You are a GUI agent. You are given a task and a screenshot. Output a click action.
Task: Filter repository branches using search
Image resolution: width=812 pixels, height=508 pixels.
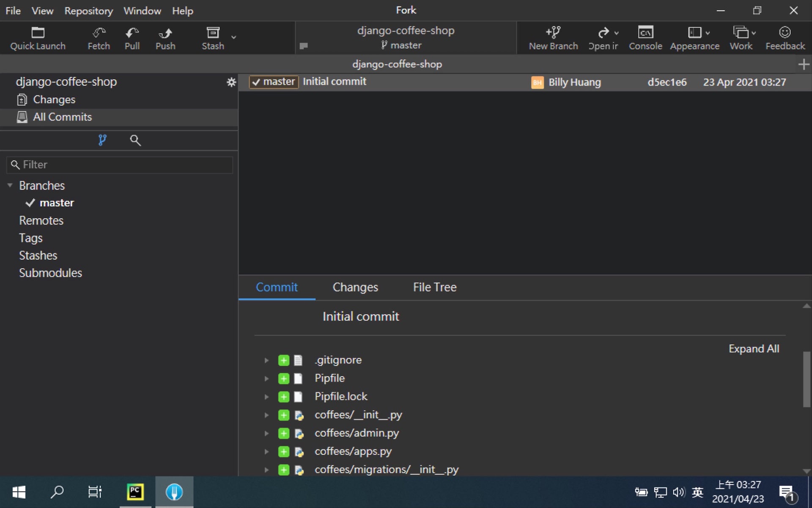pyautogui.click(x=119, y=164)
